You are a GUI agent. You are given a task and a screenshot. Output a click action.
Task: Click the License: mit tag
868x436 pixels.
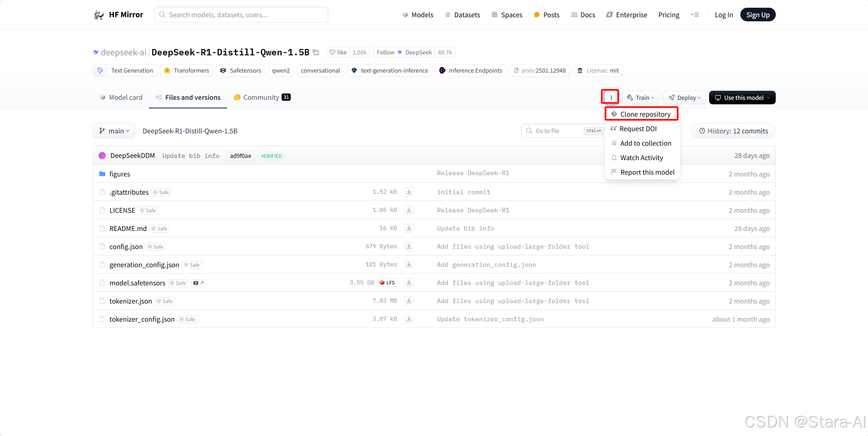pyautogui.click(x=598, y=70)
